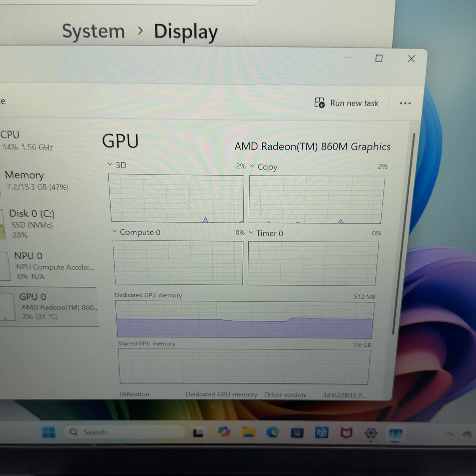This screenshot has height=476, width=476.
Task: Open the Copy engine graph dropdown
Action: tap(252, 166)
